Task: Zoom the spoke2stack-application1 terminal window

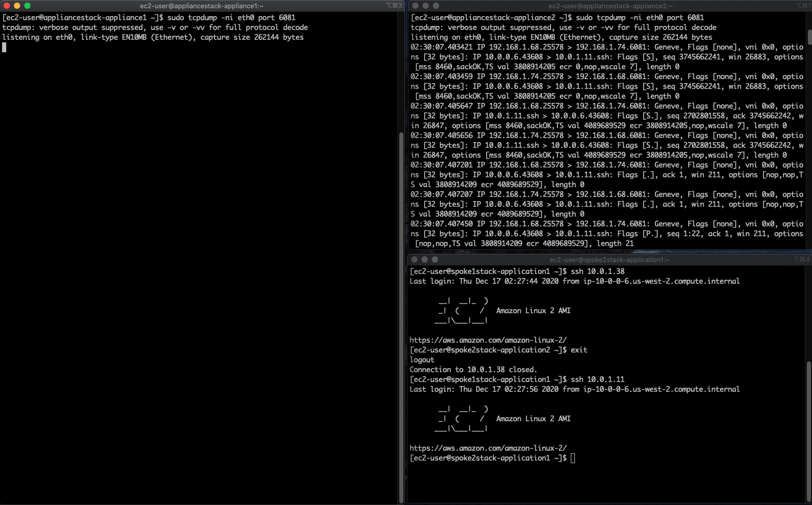Action: coord(435,259)
